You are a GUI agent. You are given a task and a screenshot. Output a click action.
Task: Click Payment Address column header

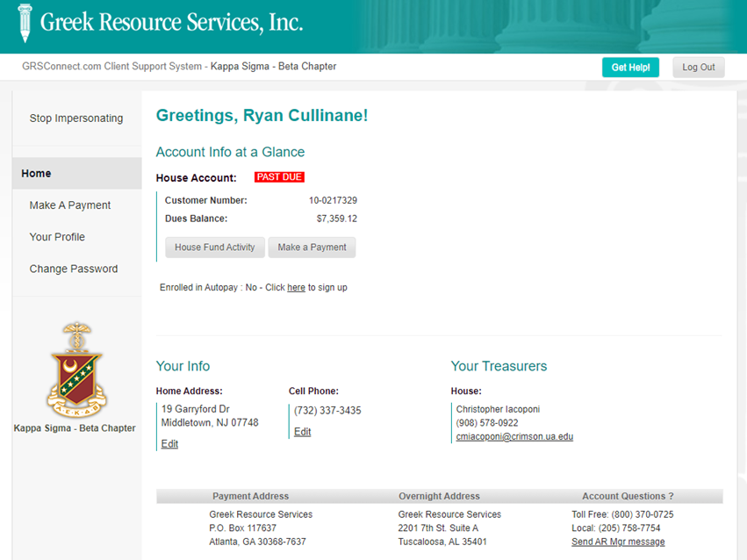250,496
